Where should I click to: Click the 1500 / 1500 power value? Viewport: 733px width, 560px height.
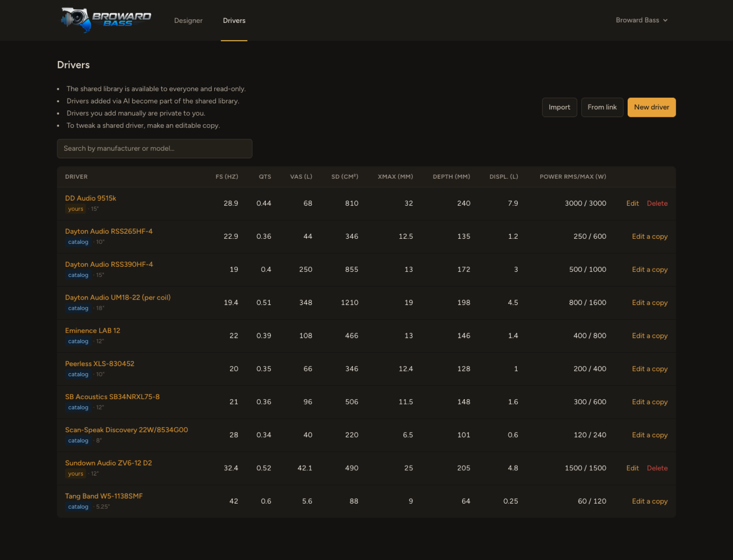point(585,468)
